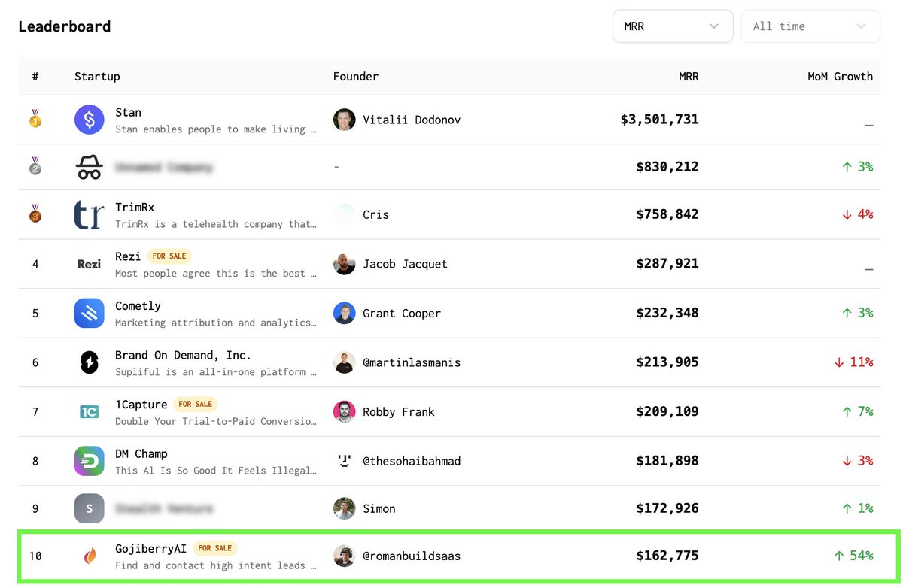Click the Startup column header
Viewport: 903px width, 588px height.
97,77
